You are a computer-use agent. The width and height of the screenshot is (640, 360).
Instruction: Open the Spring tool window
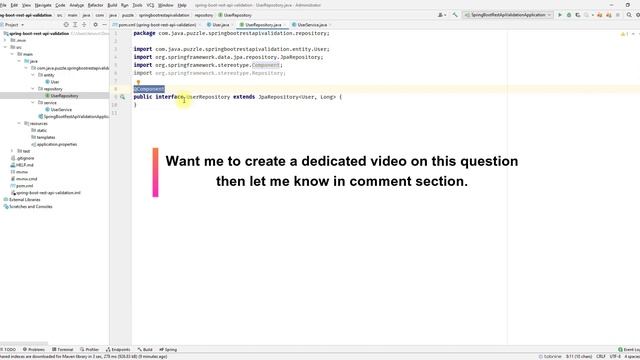tap(168, 350)
